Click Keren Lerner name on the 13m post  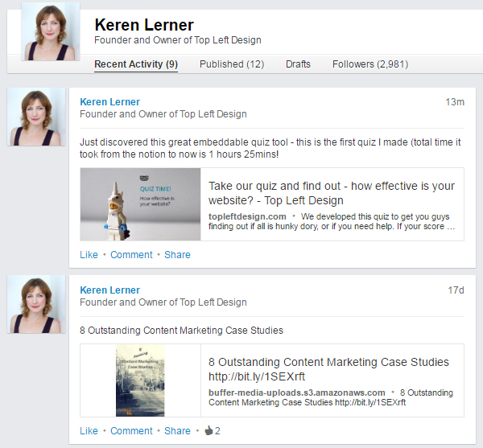pyautogui.click(x=109, y=102)
